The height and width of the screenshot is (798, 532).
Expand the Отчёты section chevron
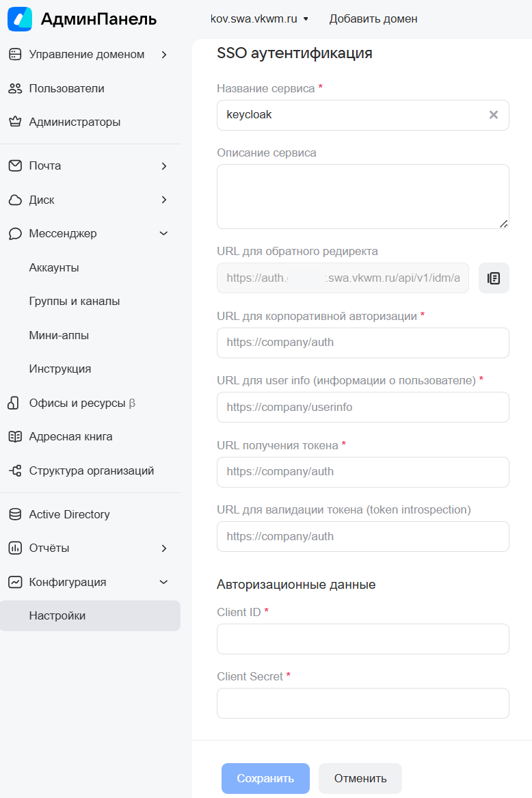(x=164, y=548)
